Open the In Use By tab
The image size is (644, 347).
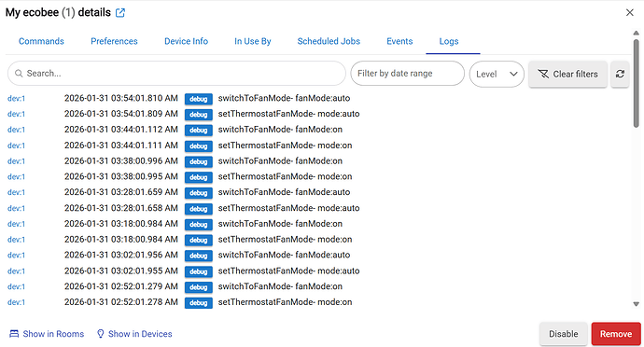pyautogui.click(x=253, y=41)
